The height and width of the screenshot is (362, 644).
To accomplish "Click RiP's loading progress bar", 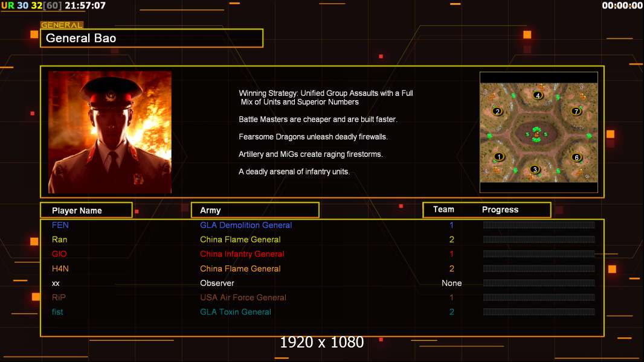I will pos(539,297).
